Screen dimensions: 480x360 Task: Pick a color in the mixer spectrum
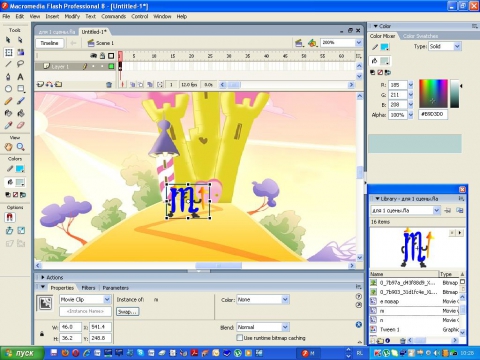pyautogui.click(x=433, y=94)
